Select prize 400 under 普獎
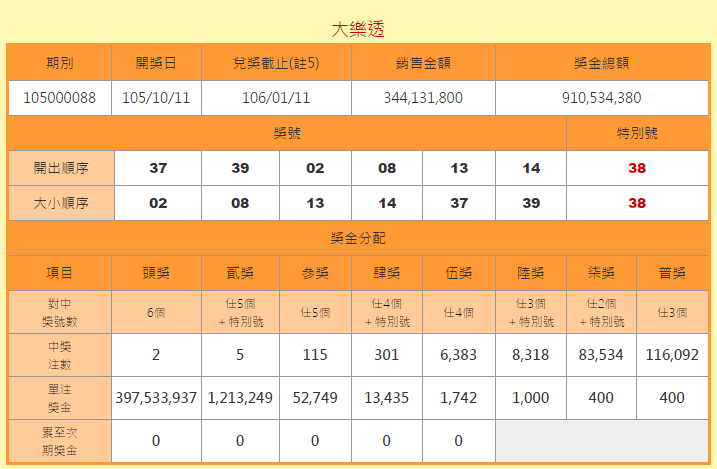The height and width of the screenshot is (469, 717). coord(672,398)
